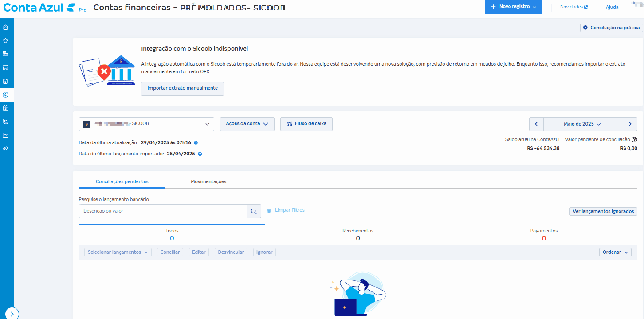This screenshot has height=319, width=644.
Task: Open the Novo registro dropdown arrow
Action: click(534, 7)
